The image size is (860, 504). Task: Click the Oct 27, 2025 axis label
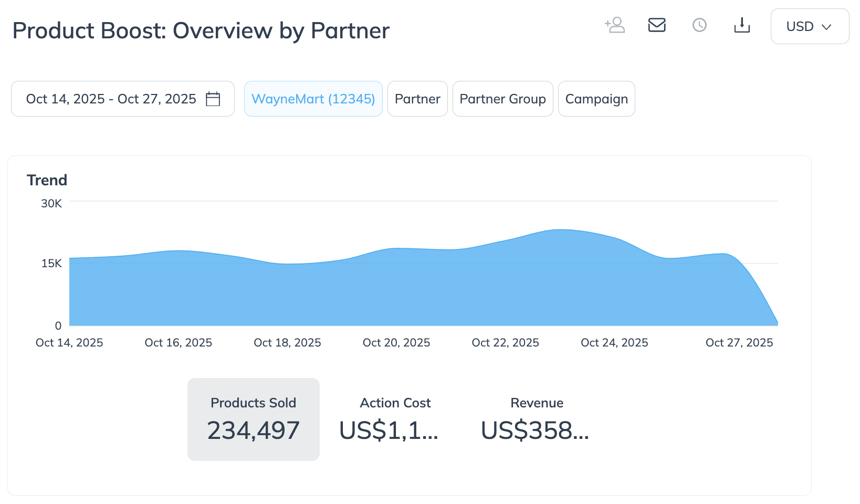pos(739,343)
